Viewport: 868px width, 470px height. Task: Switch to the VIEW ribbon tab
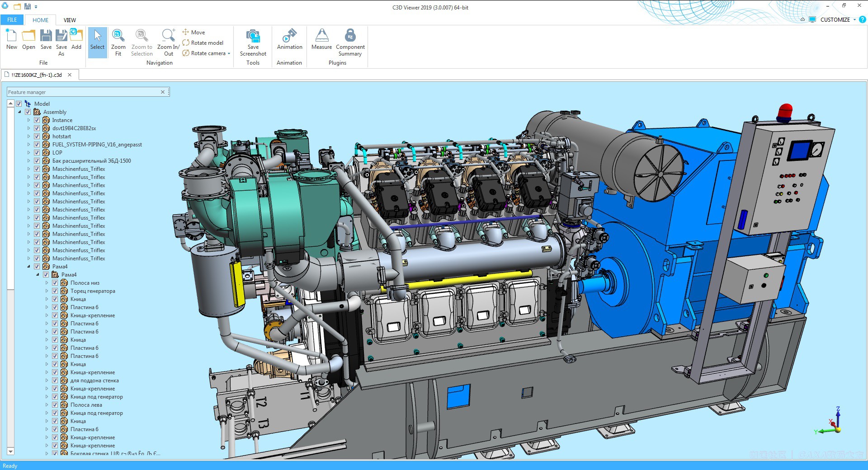pos(70,20)
